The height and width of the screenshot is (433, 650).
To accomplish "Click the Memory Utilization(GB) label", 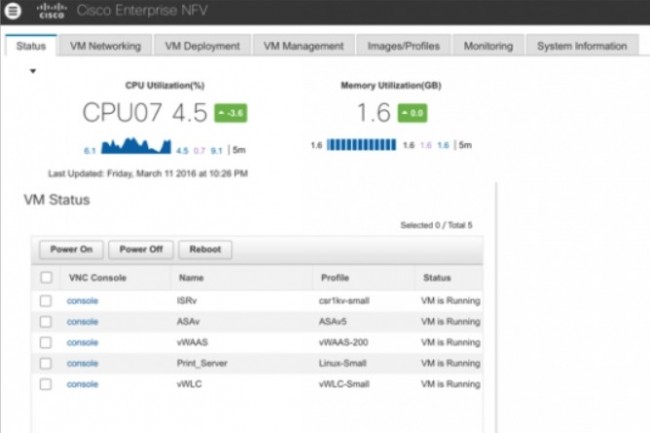I will [391, 85].
